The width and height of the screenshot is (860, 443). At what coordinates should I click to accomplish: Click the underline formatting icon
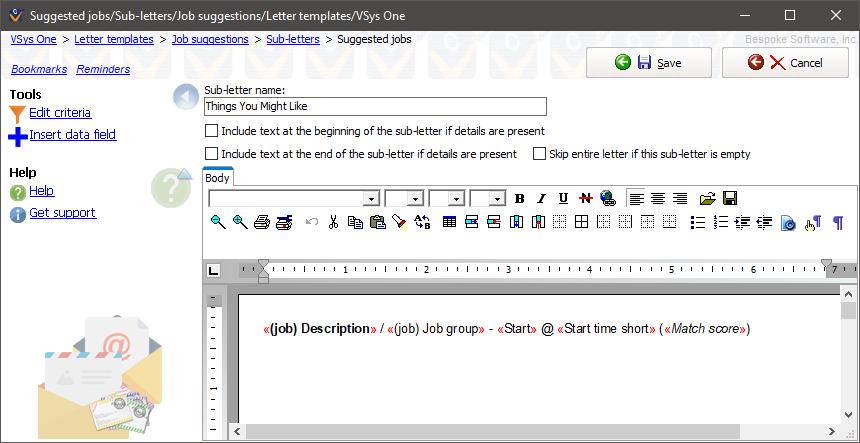point(563,198)
